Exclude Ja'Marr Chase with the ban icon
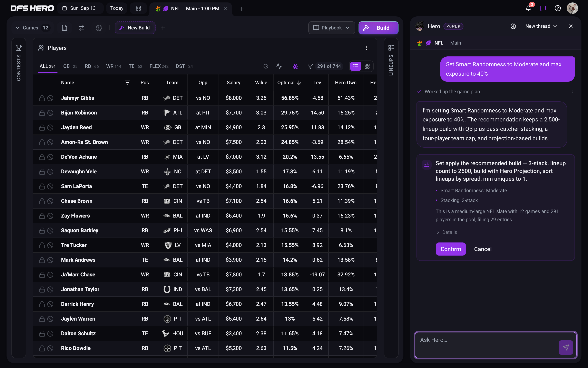588x368 pixels. click(50, 275)
